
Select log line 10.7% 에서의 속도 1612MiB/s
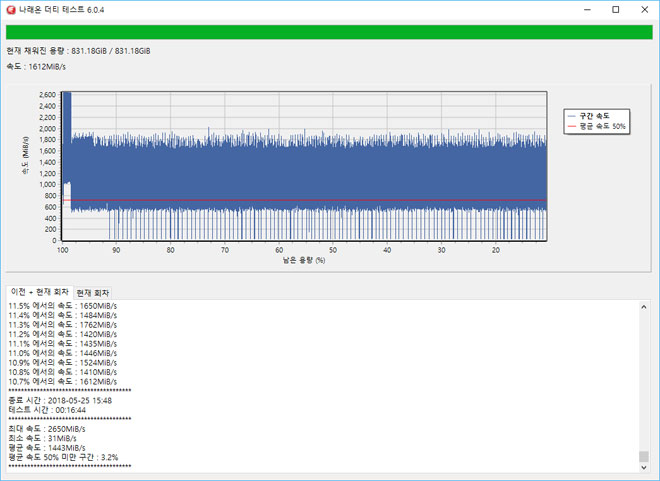pyautogui.click(x=63, y=382)
